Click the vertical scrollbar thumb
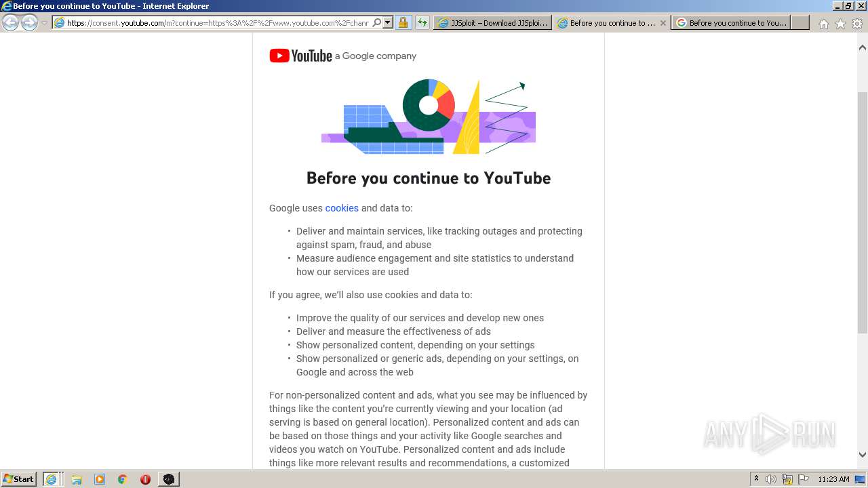868x488 pixels. (862, 211)
